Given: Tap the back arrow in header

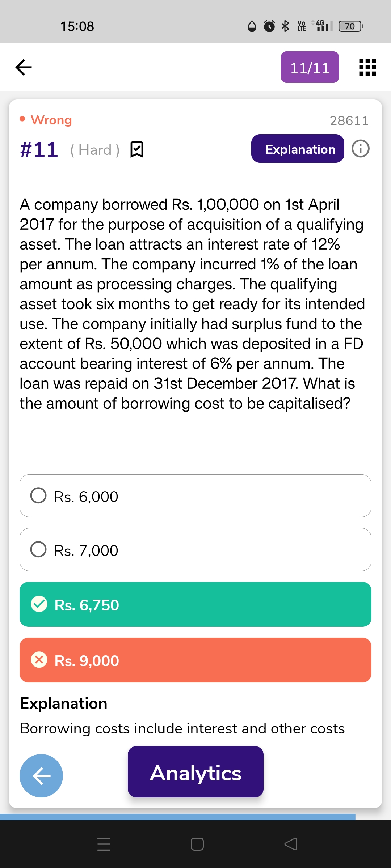Looking at the screenshot, I should click(24, 67).
